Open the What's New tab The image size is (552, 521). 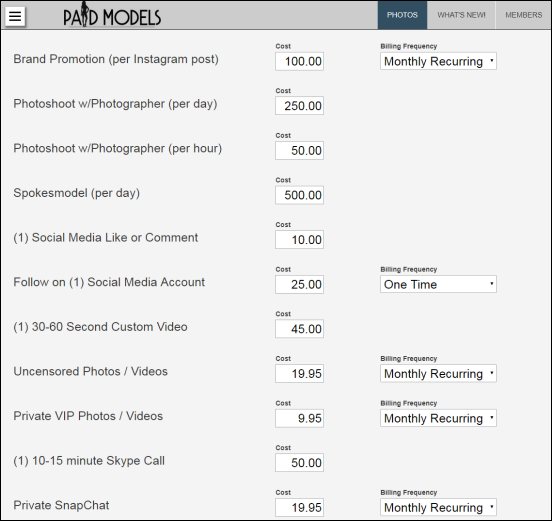point(461,15)
